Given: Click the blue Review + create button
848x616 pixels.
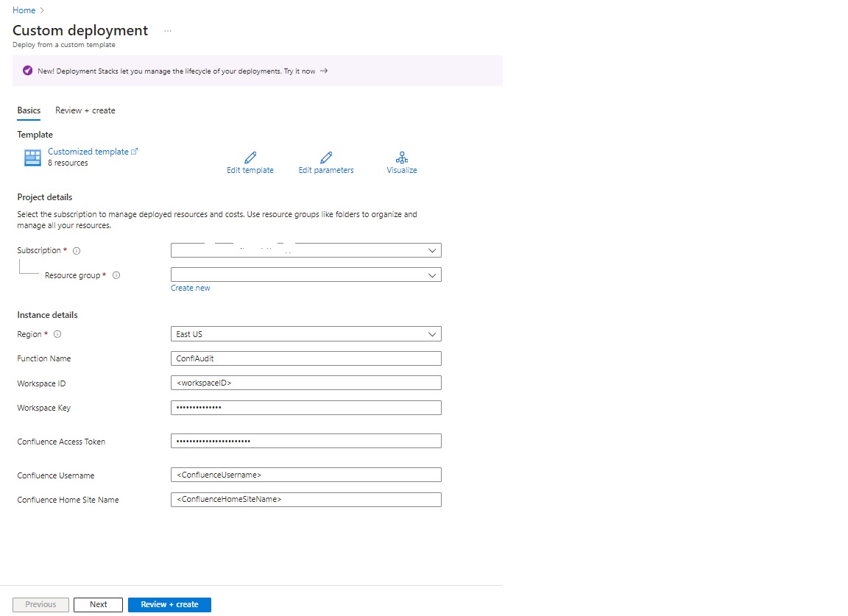Looking at the screenshot, I should pos(169,605).
